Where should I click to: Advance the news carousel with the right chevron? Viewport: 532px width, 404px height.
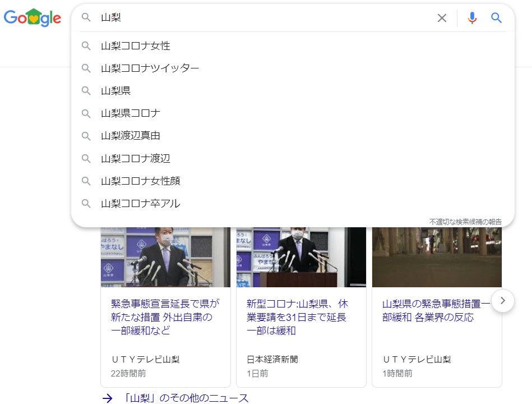503,300
